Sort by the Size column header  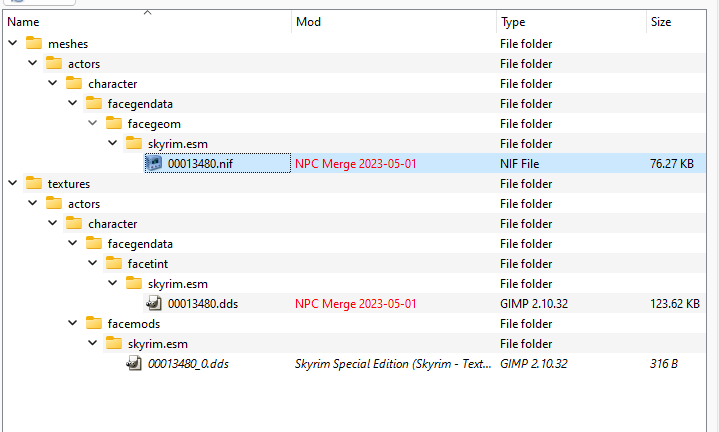coord(676,22)
